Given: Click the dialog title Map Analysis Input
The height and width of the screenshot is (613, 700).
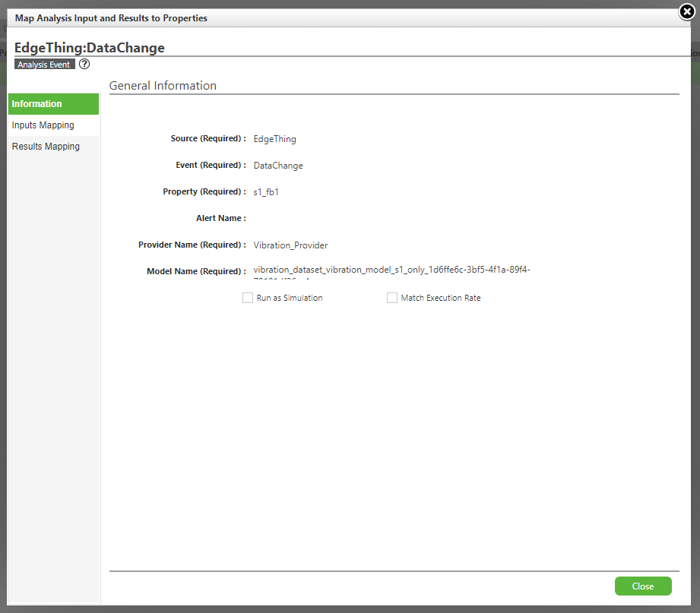Looking at the screenshot, I should point(111,18).
